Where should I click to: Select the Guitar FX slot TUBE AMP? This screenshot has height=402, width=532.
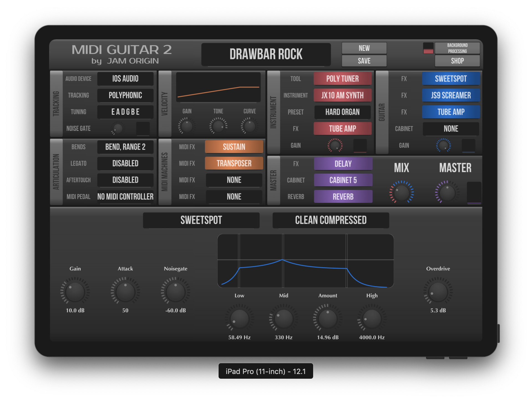tap(451, 112)
